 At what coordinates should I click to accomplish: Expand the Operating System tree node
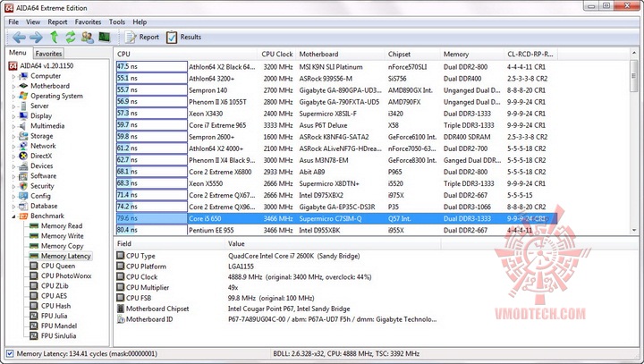(13, 96)
